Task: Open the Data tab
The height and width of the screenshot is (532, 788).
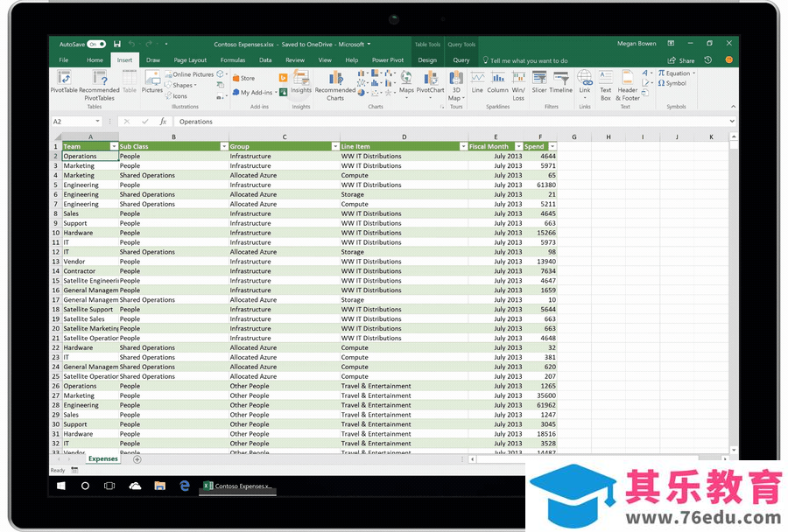Action: (265, 60)
